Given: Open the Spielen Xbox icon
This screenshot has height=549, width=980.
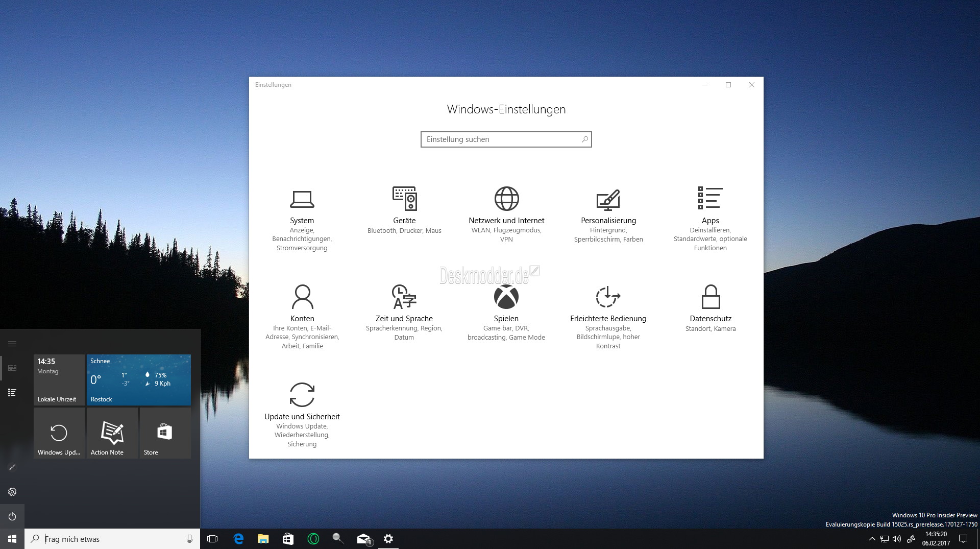Looking at the screenshot, I should click(506, 297).
